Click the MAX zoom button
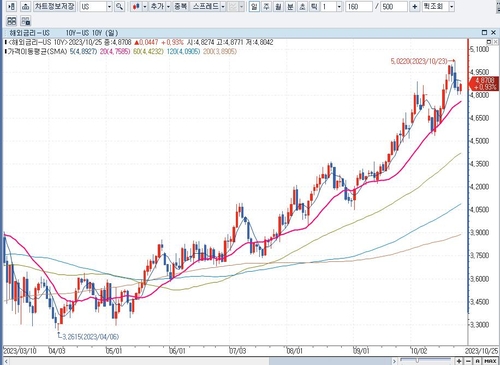The height and width of the screenshot is (365, 500). click(x=490, y=361)
